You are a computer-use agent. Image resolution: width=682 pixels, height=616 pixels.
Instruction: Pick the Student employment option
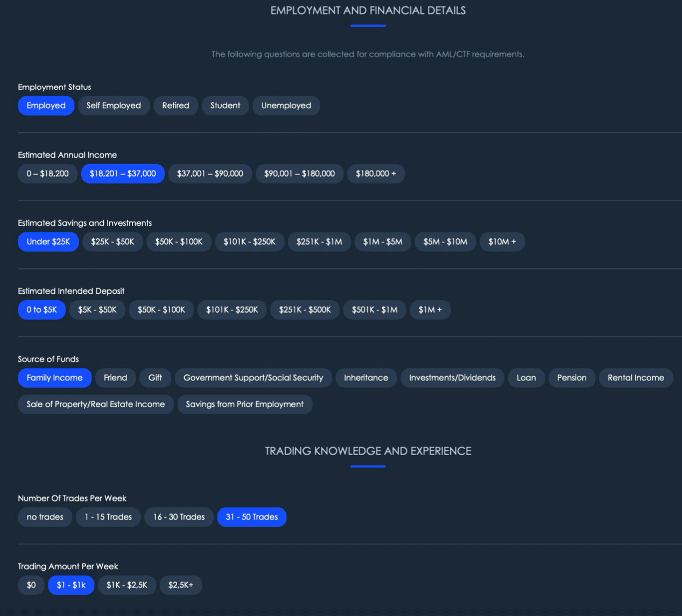225,105
